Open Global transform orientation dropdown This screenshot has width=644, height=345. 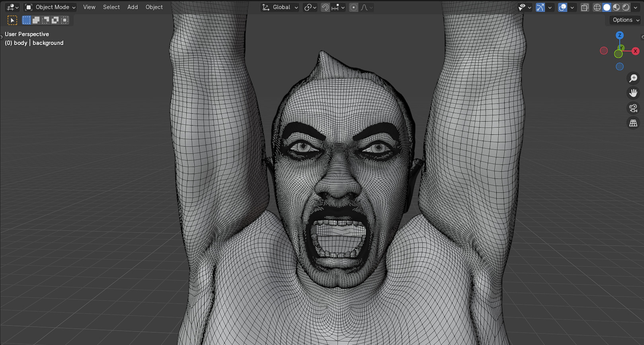[280, 7]
